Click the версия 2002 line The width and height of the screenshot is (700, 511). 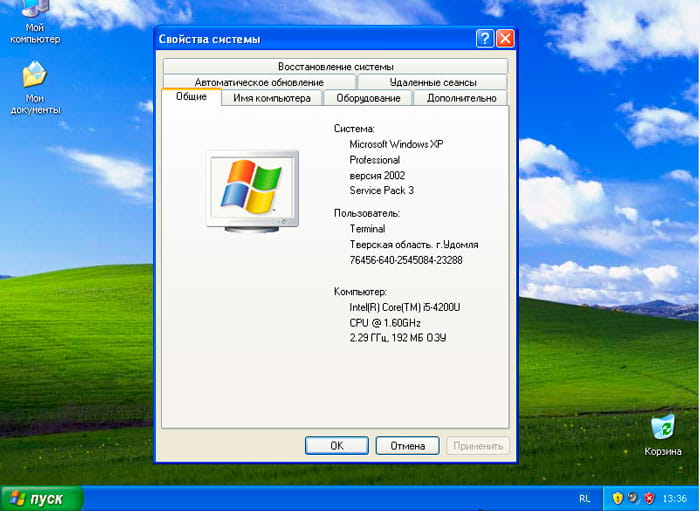tap(377, 175)
